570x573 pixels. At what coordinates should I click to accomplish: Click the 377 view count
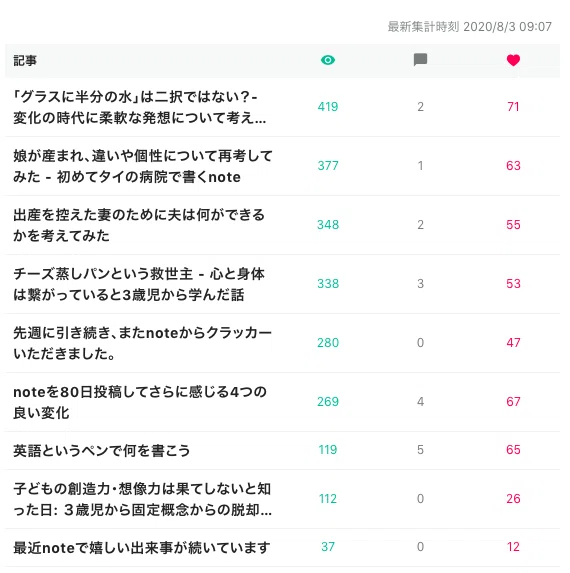(328, 166)
